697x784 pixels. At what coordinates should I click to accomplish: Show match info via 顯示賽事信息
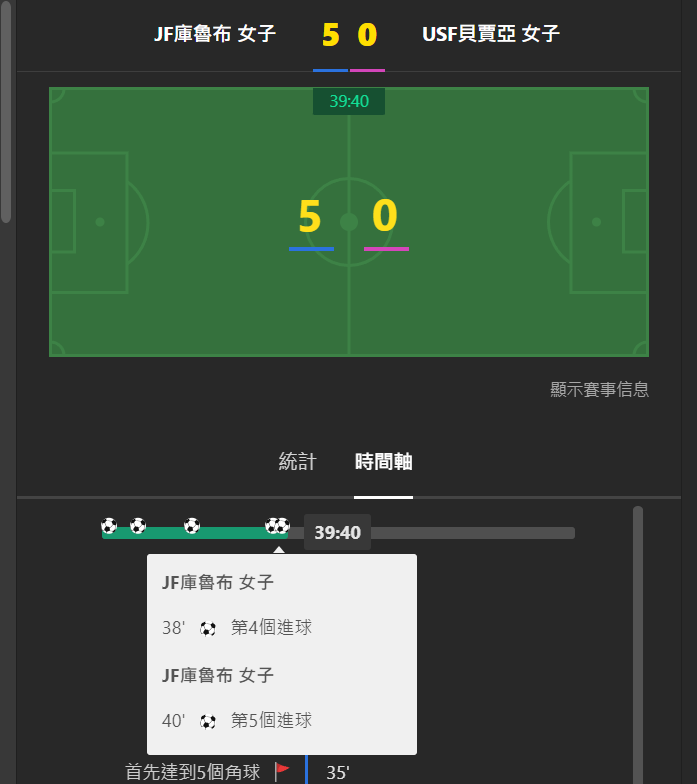click(x=600, y=389)
